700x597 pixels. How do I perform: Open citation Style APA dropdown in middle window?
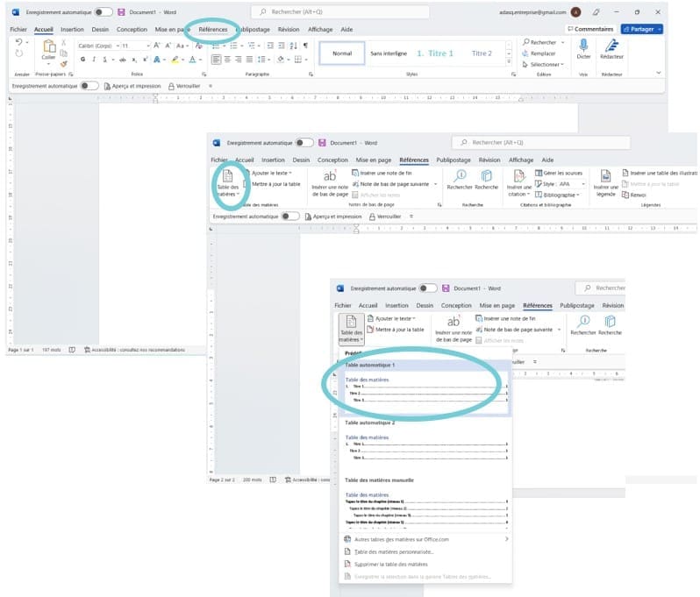pyautogui.click(x=583, y=184)
